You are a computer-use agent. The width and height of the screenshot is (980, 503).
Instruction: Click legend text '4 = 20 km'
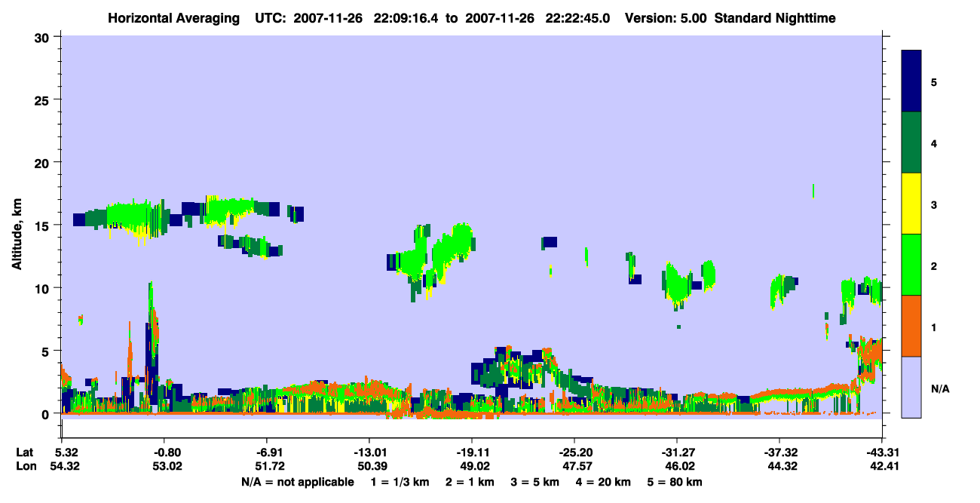(x=604, y=482)
